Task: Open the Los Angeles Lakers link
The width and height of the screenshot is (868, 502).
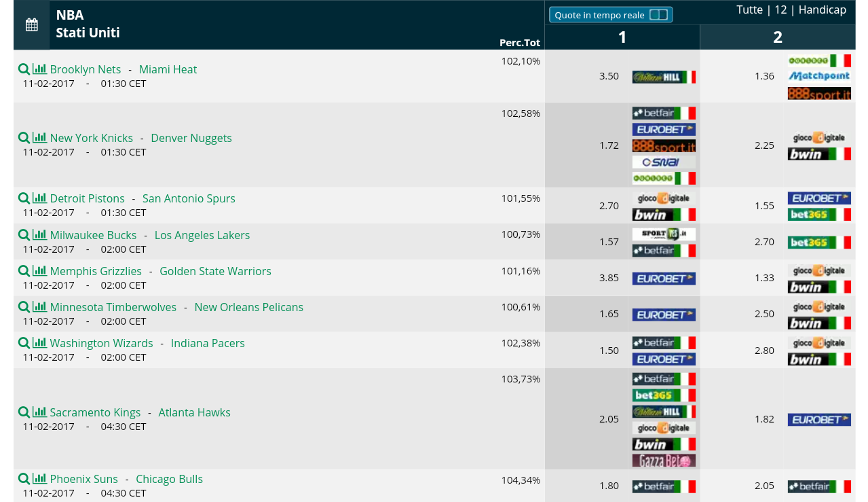Action: (202, 235)
